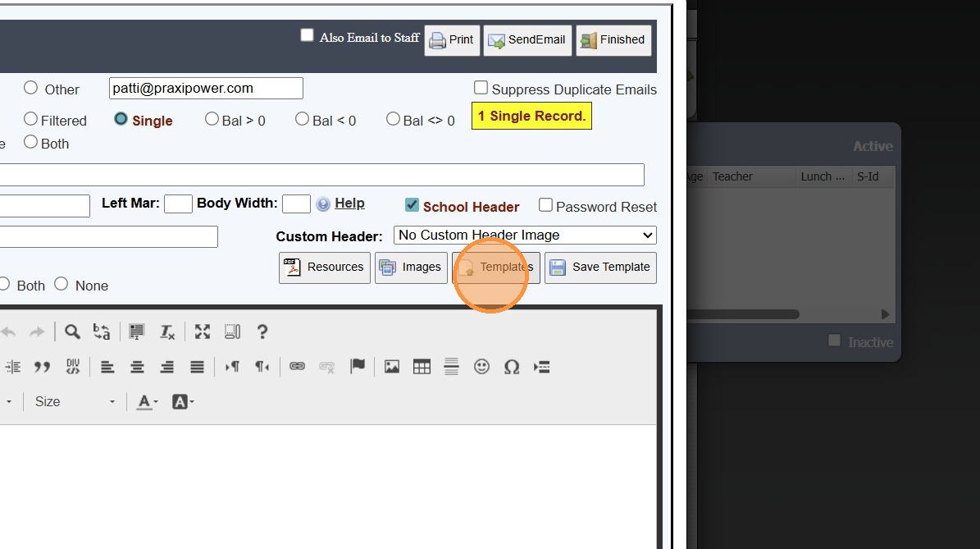The height and width of the screenshot is (549, 980).
Task: Click the horizontal scrollbar in background grid
Action: point(743,314)
